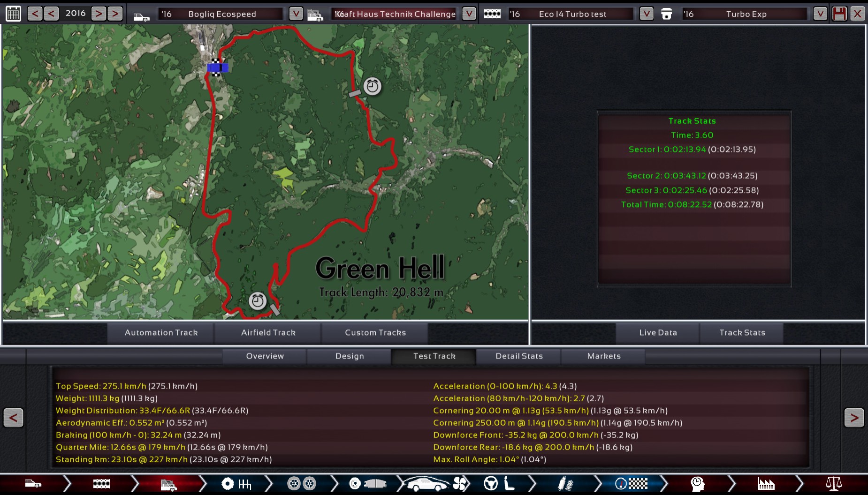Switch to the Markets tab
The image size is (868, 495).
pos(604,356)
